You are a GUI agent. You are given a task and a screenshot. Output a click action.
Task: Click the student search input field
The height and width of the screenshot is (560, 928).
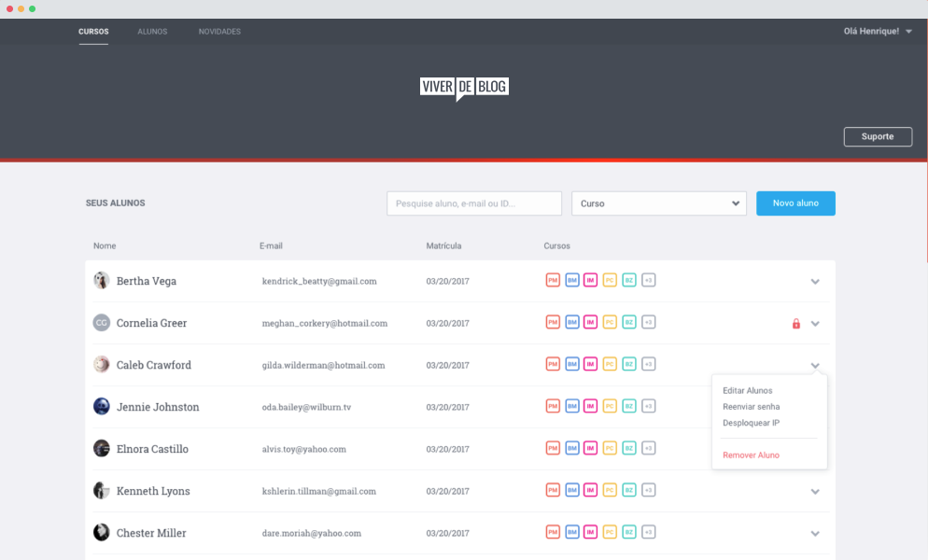pos(474,203)
